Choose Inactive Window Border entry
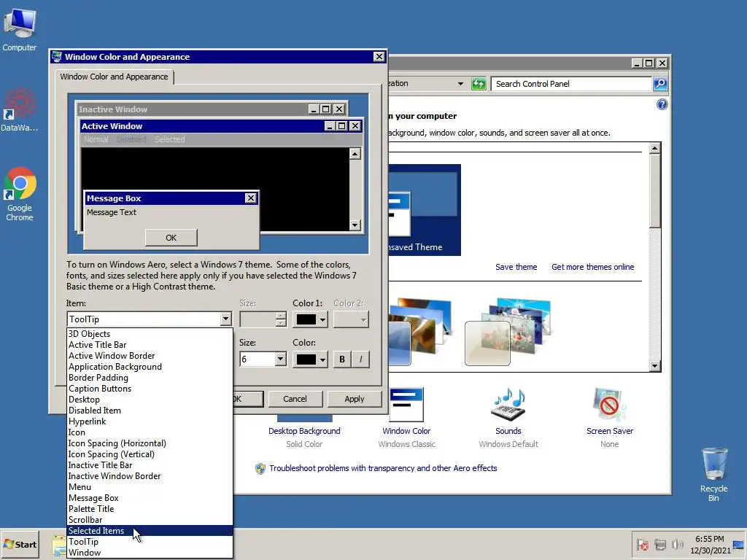This screenshot has width=747, height=560. click(x=150, y=476)
